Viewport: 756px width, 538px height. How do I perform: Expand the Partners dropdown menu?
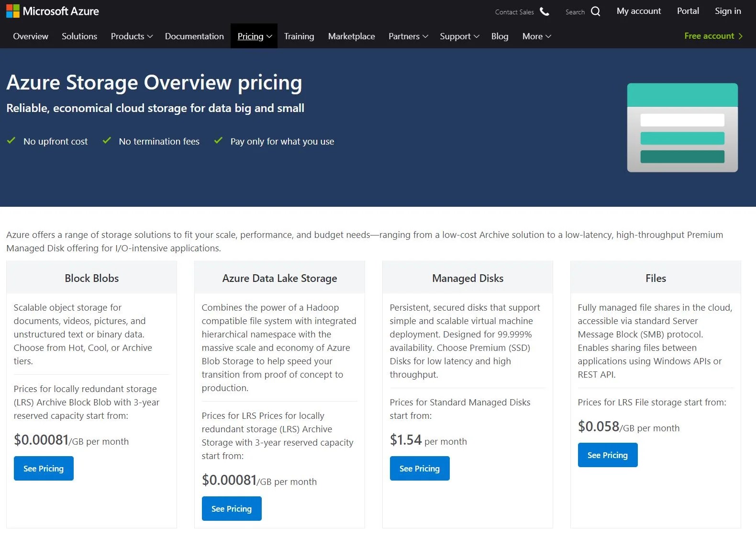[408, 36]
